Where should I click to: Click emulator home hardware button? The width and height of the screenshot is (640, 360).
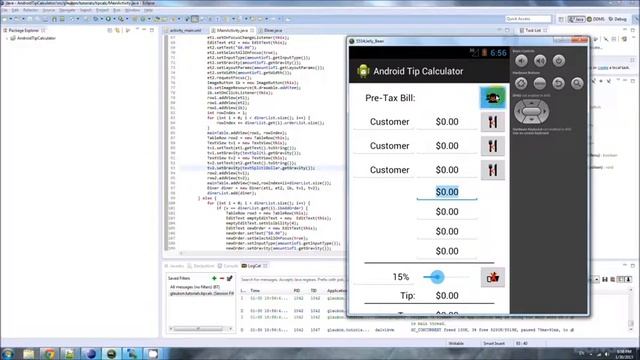tap(521, 83)
